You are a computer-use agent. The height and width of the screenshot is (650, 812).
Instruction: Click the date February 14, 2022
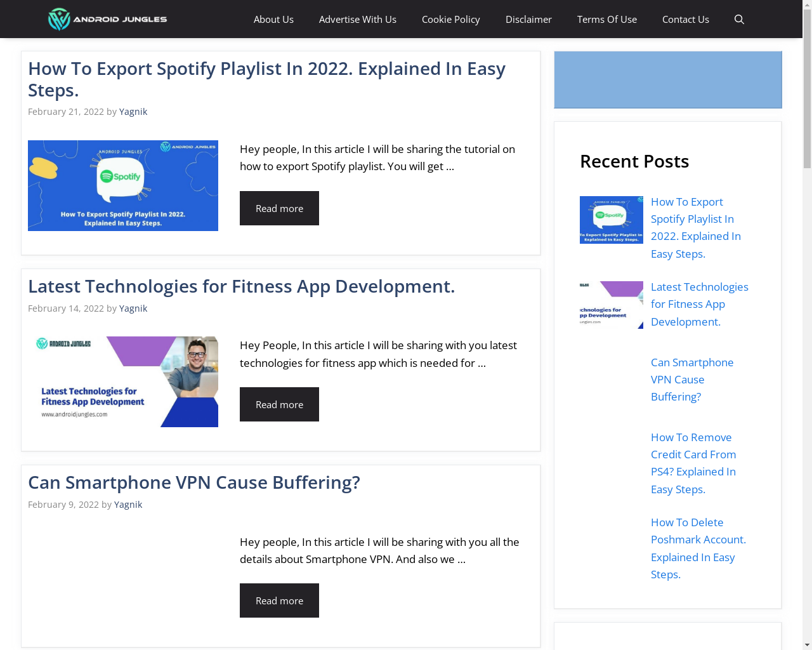(x=66, y=308)
